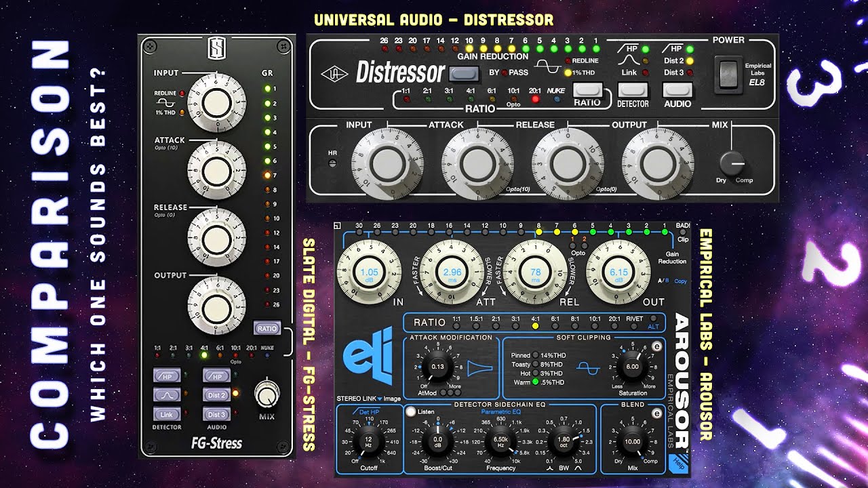Adjust the FG-Stress INPUT knob
The width and height of the screenshot is (868, 488).
pyautogui.click(x=216, y=102)
